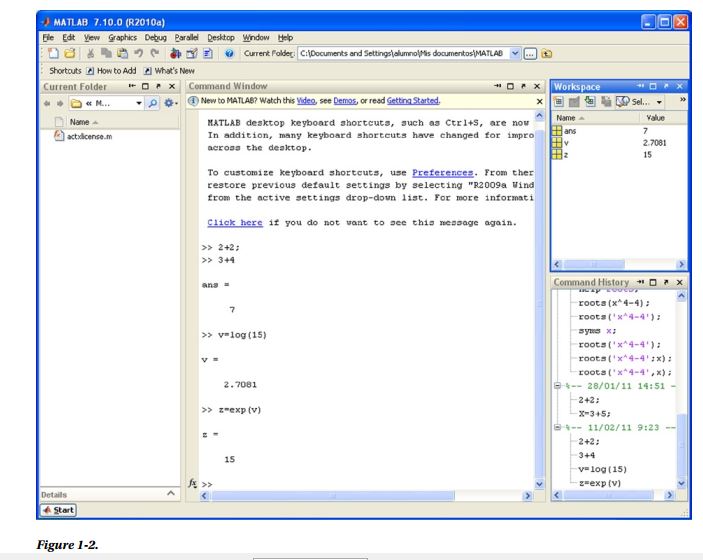Browse for folder with the ellipsis button
The image size is (703, 560).
click(x=530, y=54)
